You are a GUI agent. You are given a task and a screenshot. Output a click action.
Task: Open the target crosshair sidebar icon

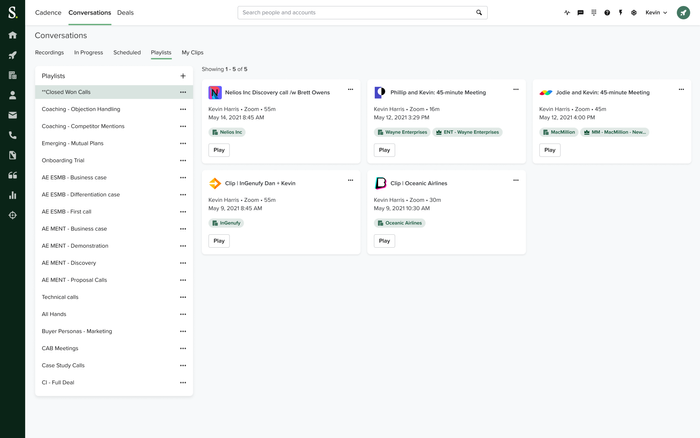pos(12,215)
